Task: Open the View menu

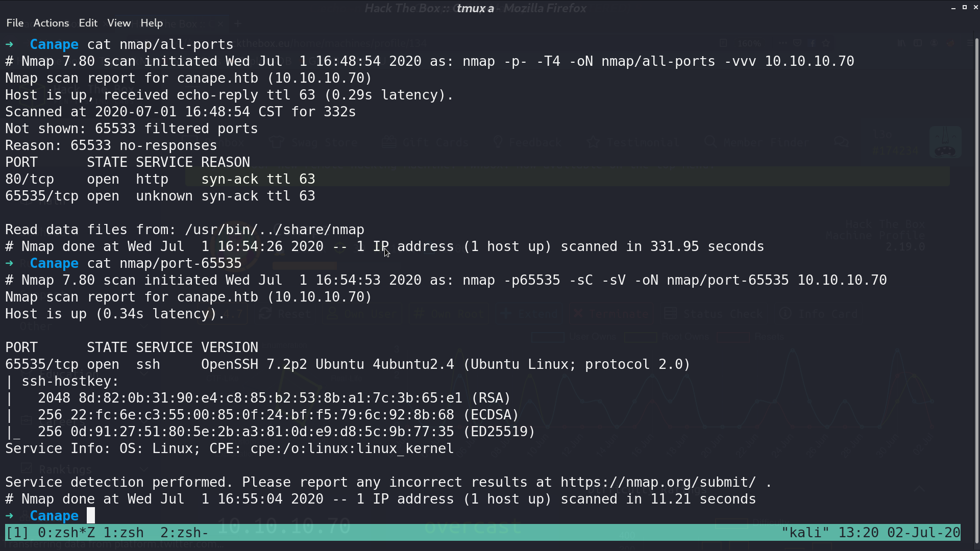Action: point(119,23)
